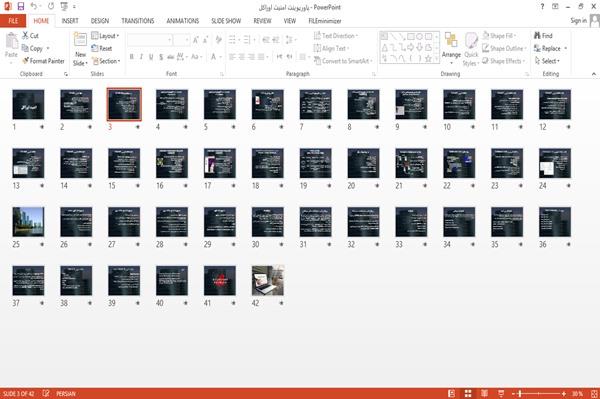Decrease font size button
The width and height of the screenshot is (600, 399).
(205, 39)
